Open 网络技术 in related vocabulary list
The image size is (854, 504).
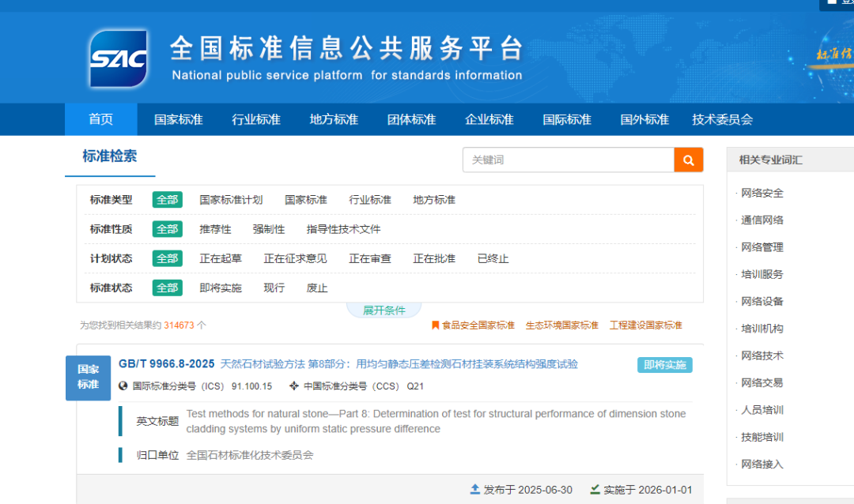(x=762, y=356)
